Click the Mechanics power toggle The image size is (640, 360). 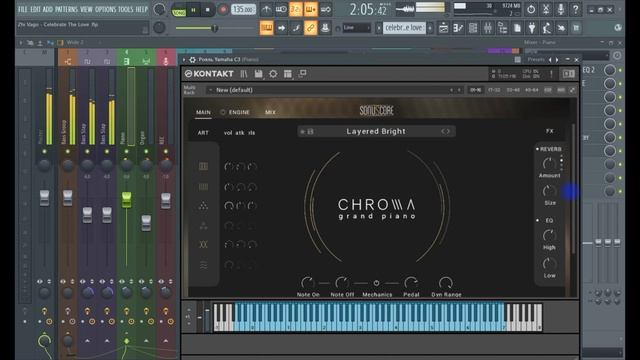coord(376,283)
